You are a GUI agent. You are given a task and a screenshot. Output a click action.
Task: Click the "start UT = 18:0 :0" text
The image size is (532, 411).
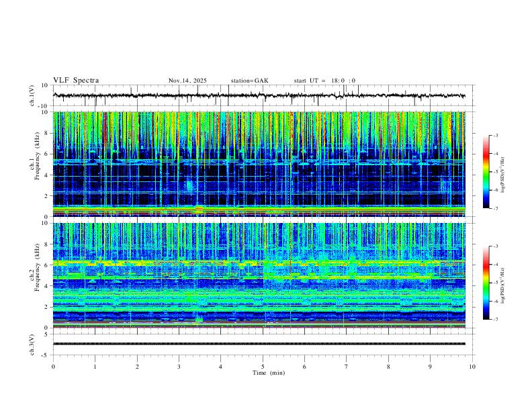tap(324, 81)
